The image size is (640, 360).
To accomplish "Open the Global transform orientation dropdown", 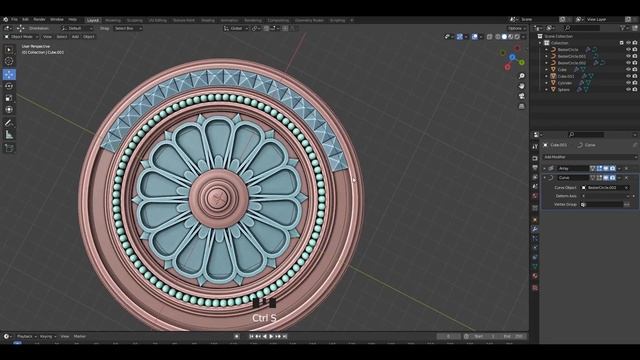I will click(x=236, y=28).
